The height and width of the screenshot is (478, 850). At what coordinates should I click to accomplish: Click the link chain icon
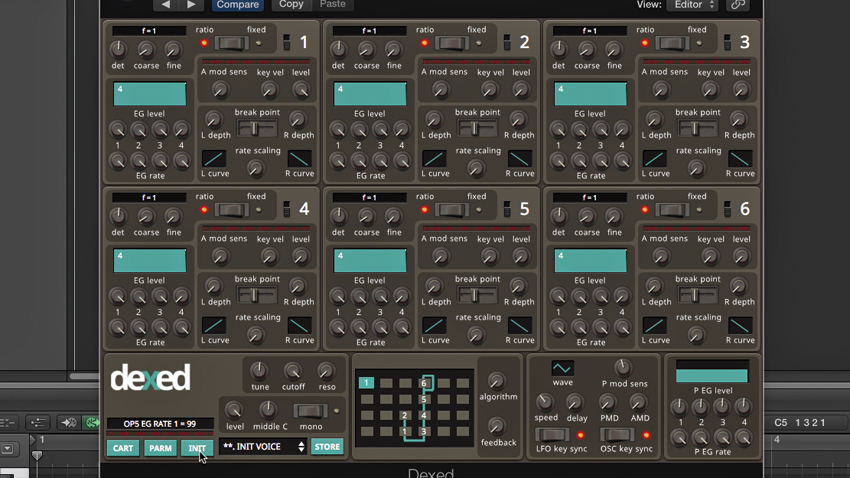point(738,5)
